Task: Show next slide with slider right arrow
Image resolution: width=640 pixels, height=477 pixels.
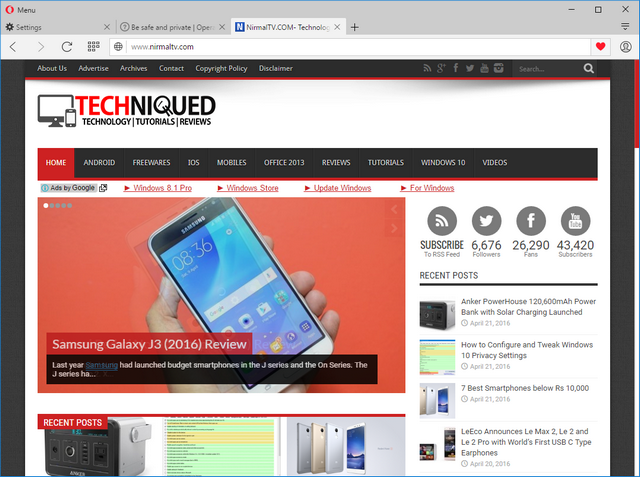Action: pos(394,229)
